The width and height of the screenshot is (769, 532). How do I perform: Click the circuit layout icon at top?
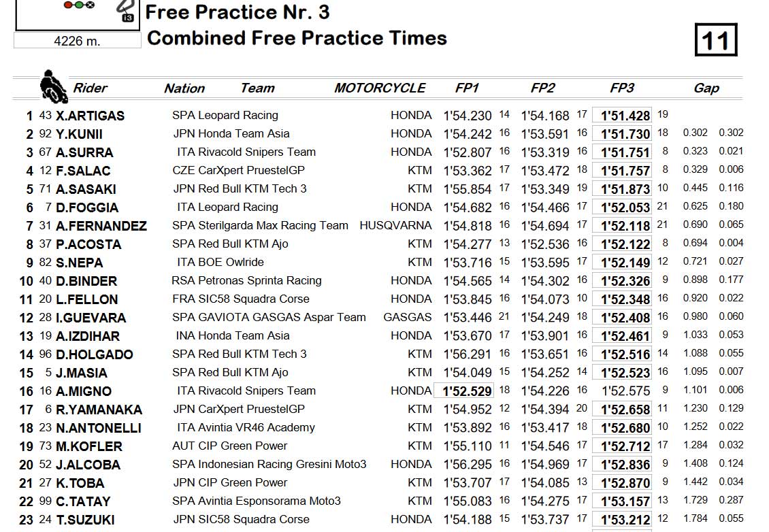(x=125, y=11)
